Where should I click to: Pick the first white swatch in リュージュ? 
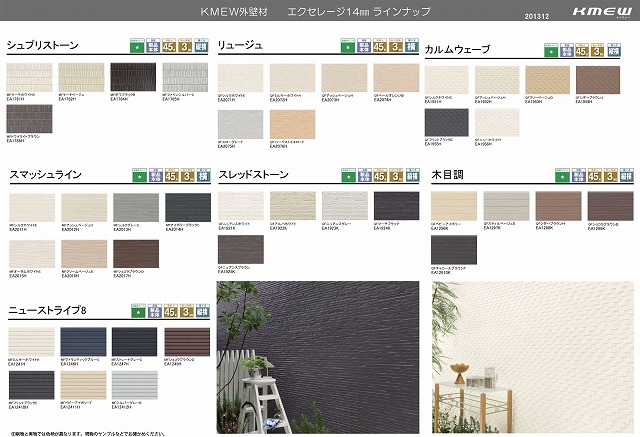click(240, 78)
